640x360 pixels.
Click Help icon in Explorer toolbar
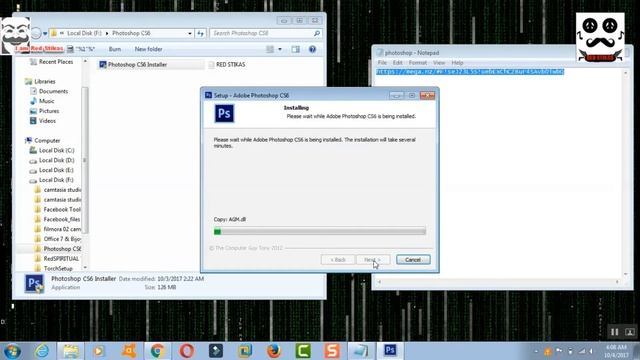point(312,49)
